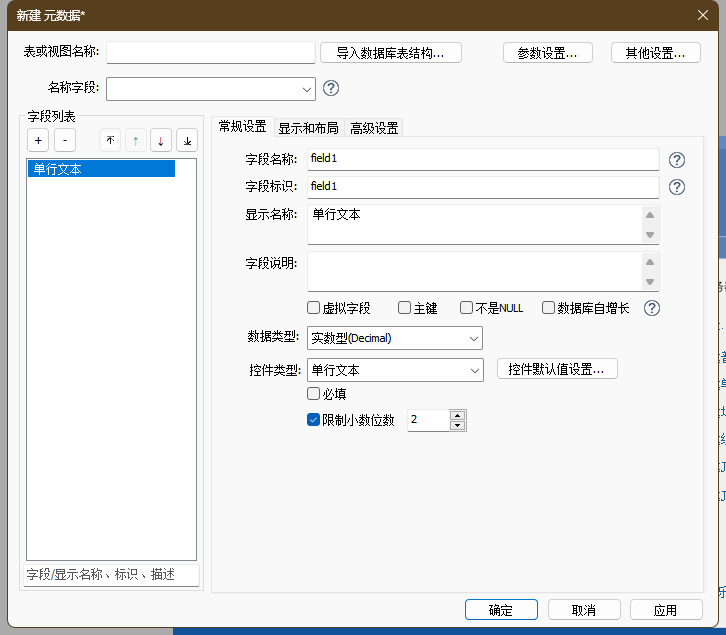Check the 主键 checkbox

(405, 308)
